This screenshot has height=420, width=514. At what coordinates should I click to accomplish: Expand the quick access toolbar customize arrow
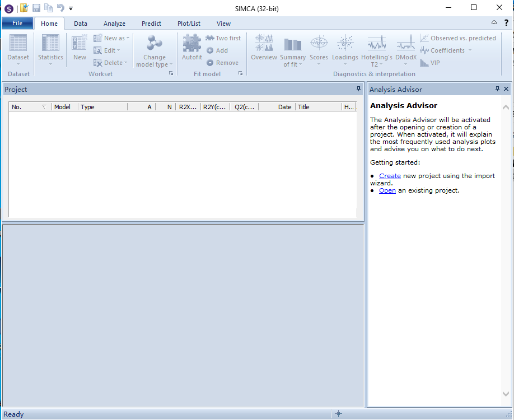click(x=71, y=8)
